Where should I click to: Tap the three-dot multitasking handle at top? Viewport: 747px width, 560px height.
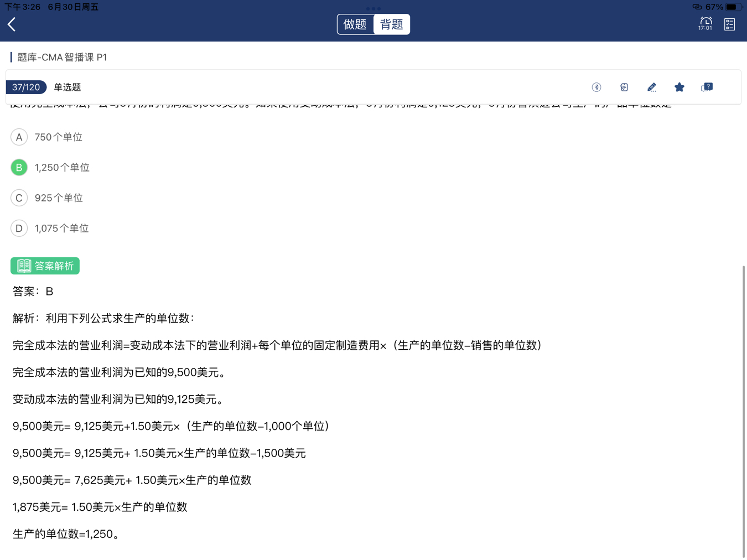(x=373, y=8)
